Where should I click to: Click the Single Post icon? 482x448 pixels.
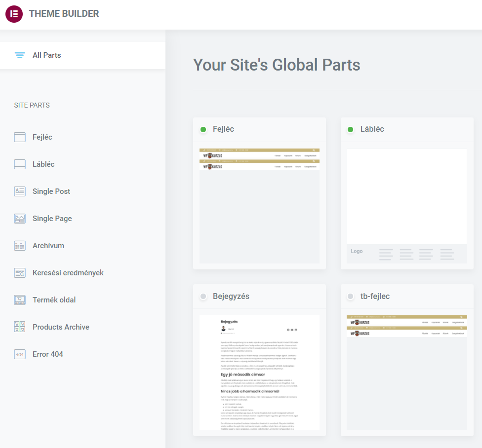pos(20,191)
